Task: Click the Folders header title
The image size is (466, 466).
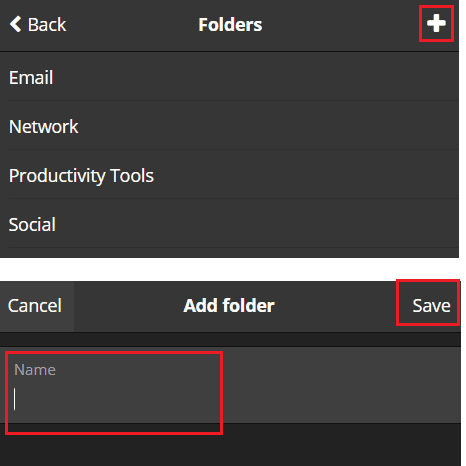Action: click(x=230, y=24)
